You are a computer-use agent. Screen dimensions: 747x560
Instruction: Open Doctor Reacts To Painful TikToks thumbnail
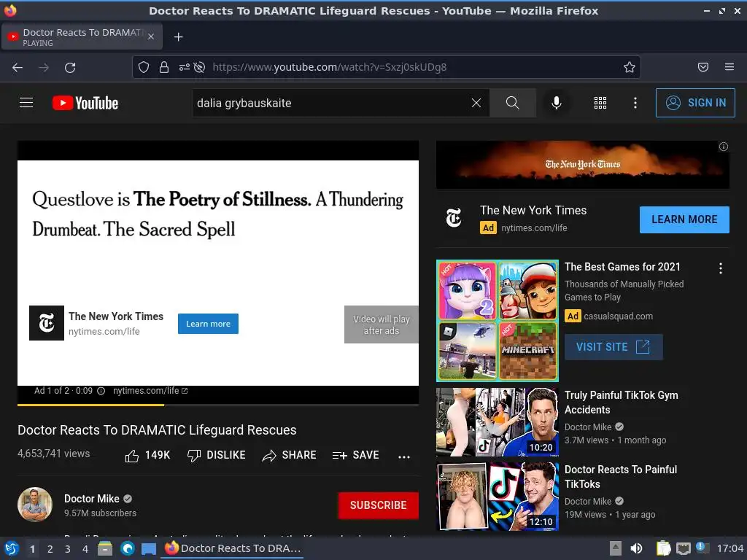tap(498, 496)
